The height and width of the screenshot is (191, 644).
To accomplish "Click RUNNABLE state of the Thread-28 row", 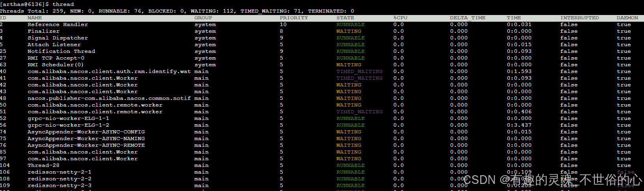I will click(x=351, y=165).
